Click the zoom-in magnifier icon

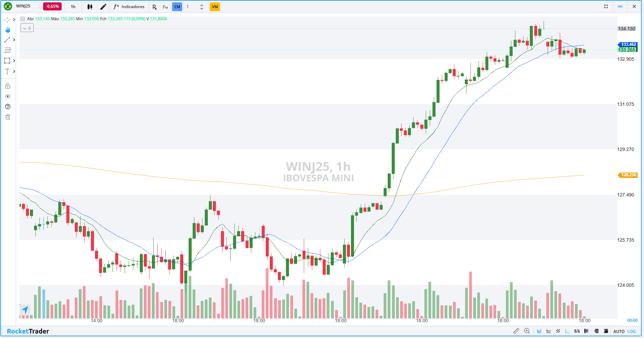point(527,331)
